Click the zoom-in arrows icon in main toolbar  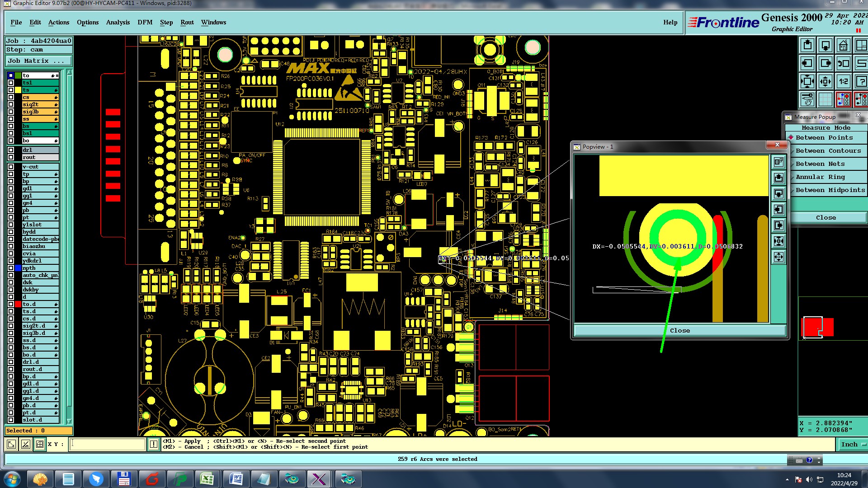[807, 81]
